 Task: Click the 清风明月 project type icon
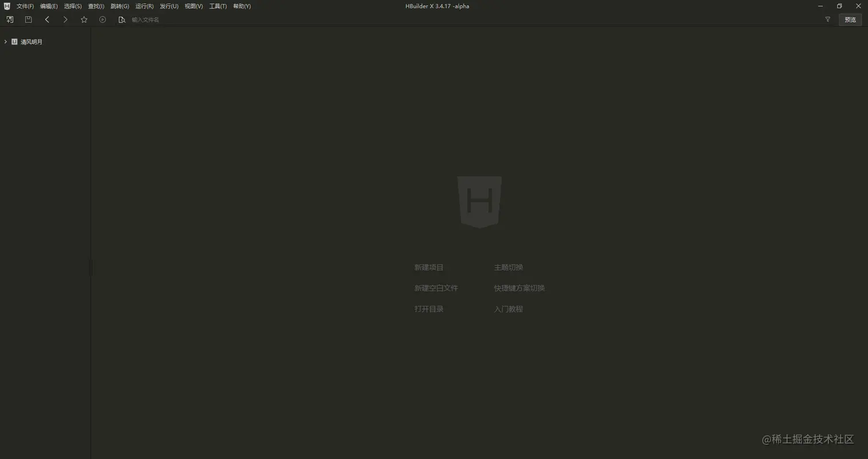click(x=14, y=42)
